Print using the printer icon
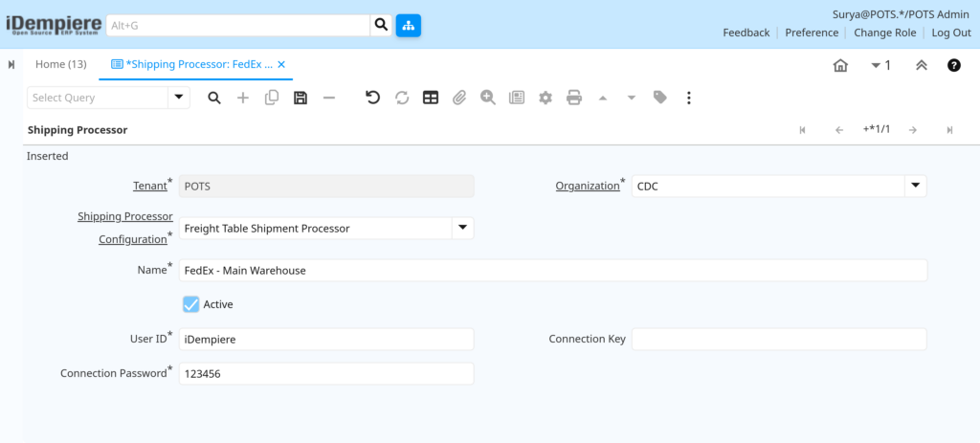 point(574,98)
